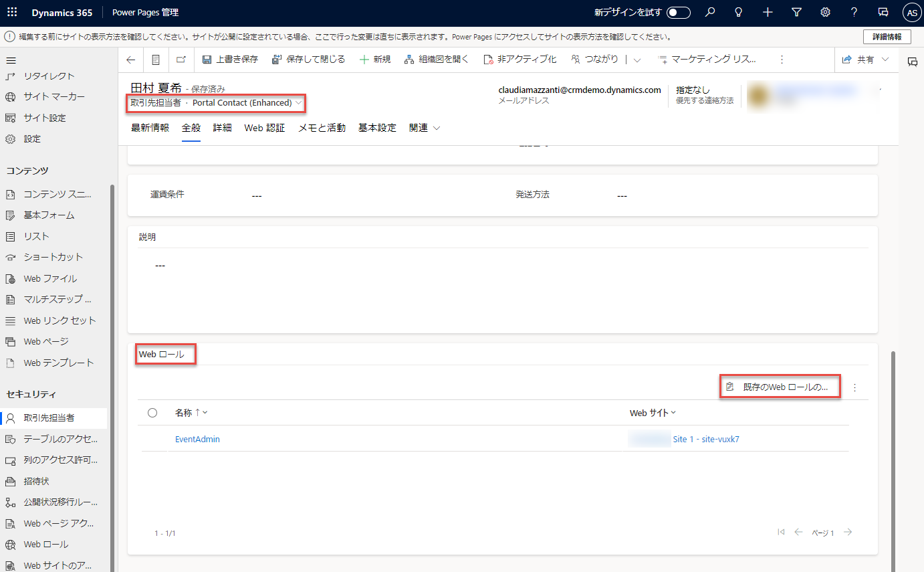The image size is (924, 572).
Task: Click the 新規 command
Action: [x=375, y=60]
